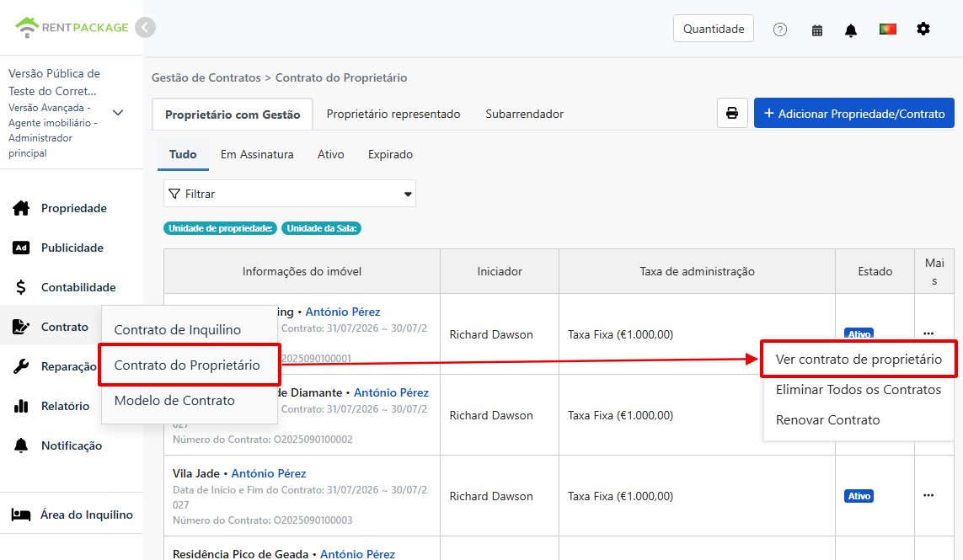Click the Contabilidade dollar icon
Viewport: 963px width, 560px height.
(x=21, y=287)
